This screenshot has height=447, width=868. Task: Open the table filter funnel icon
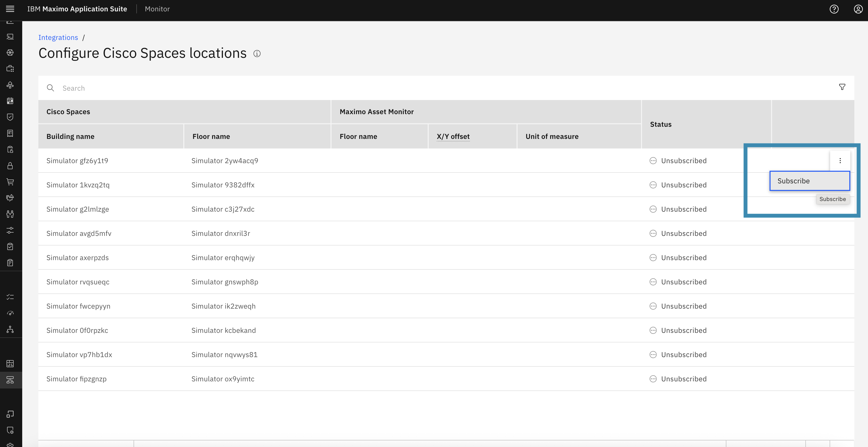pos(842,87)
